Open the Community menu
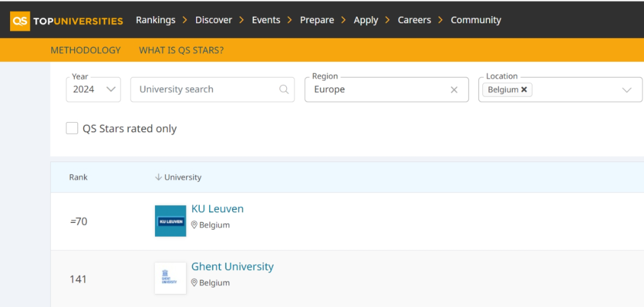The image size is (644, 307). coord(476,20)
